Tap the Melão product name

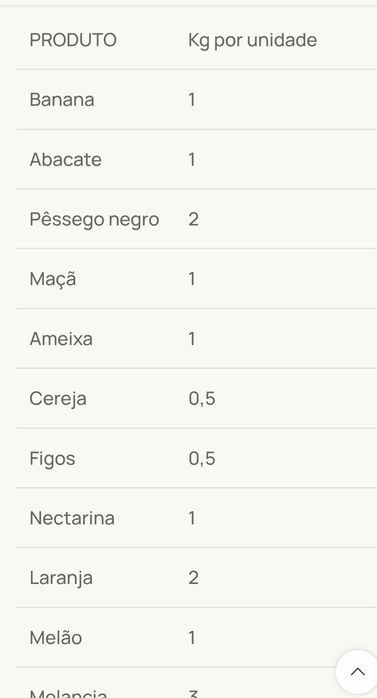[x=56, y=637]
